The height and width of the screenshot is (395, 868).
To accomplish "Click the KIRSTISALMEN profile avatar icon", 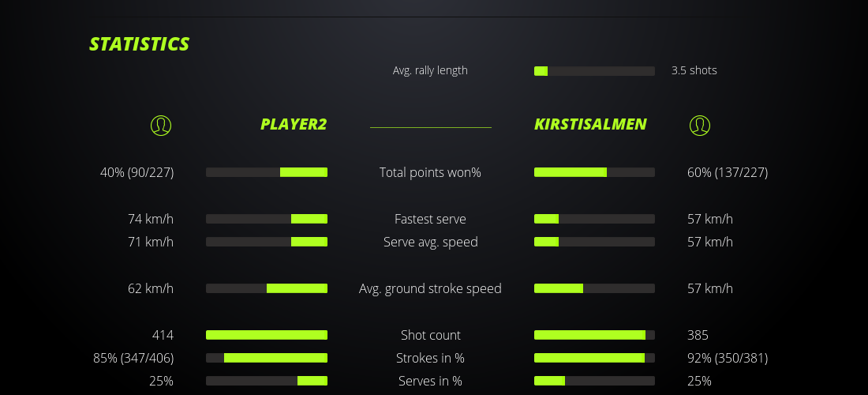I will click(x=700, y=125).
